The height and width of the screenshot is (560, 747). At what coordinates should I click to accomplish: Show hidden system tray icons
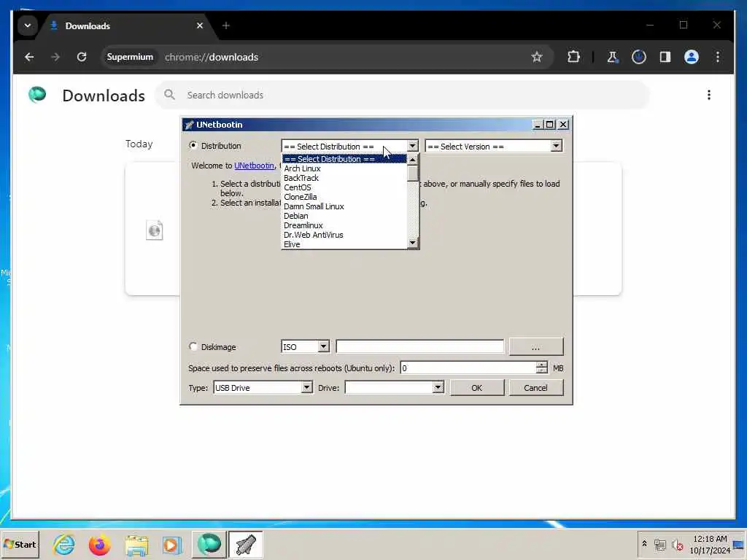tap(644, 544)
